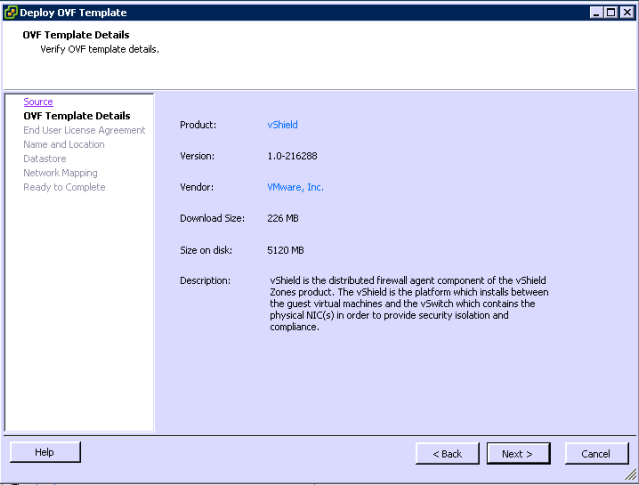Close the Deploy OVF Template wizard
The height and width of the screenshot is (485, 639).
[x=626, y=11]
